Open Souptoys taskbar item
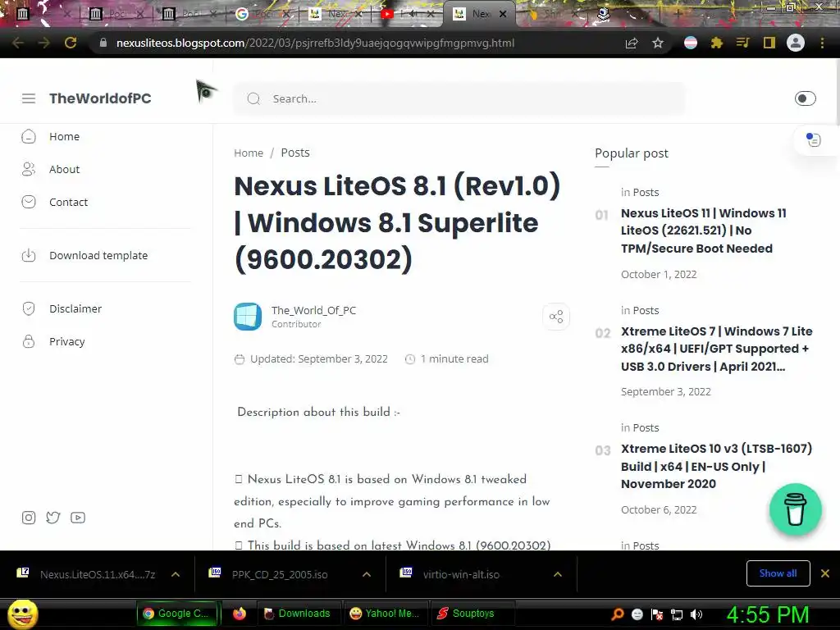840x630 pixels. (472, 614)
